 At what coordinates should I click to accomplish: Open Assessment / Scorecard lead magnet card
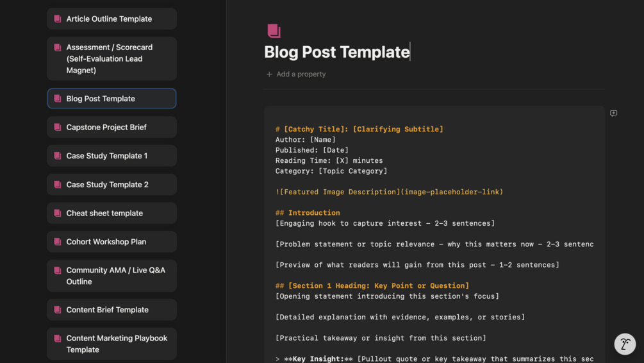click(x=111, y=59)
